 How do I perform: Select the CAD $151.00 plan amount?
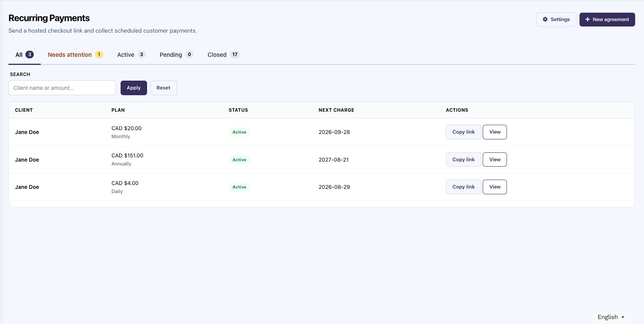(x=127, y=155)
